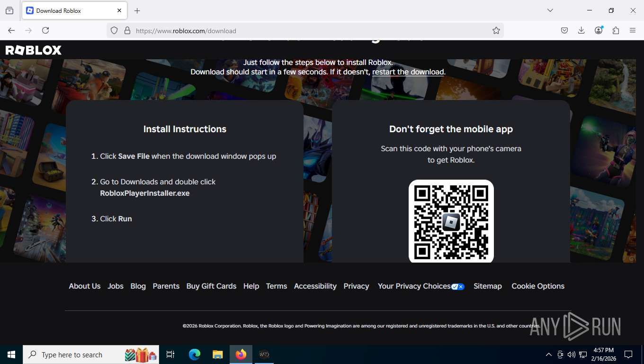Open tracking protection shield icon

[114, 30]
